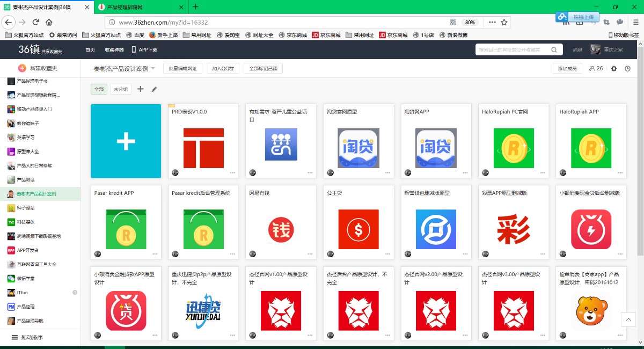Viewport: 644px width, 349px height.
Task: Open the 重庆迅捷贷p2p logo
Action: point(203,311)
